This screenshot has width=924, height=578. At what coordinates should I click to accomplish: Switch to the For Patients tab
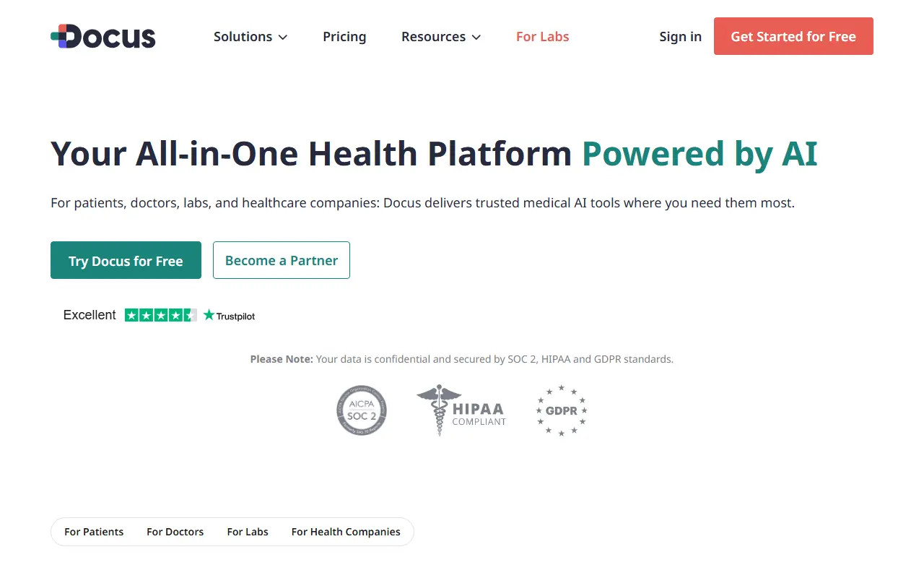click(x=94, y=532)
